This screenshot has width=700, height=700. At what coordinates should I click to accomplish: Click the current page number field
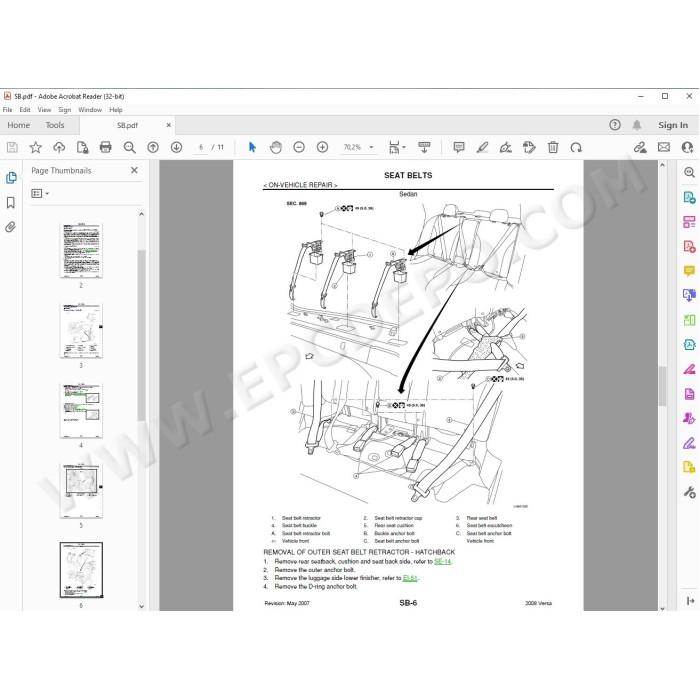pyautogui.click(x=201, y=147)
